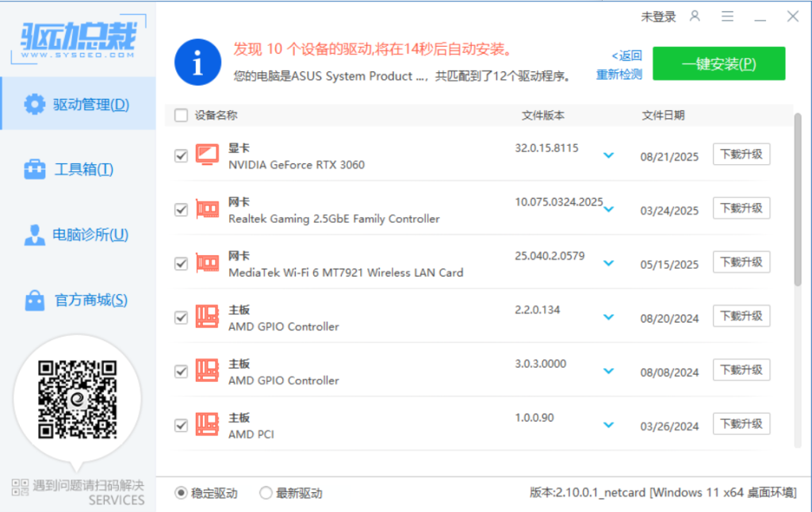The image size is (812, 512).
Task: Click the NVIDIA GeForce RTX 3060 display icon
Action: click(x=207, y=155)
